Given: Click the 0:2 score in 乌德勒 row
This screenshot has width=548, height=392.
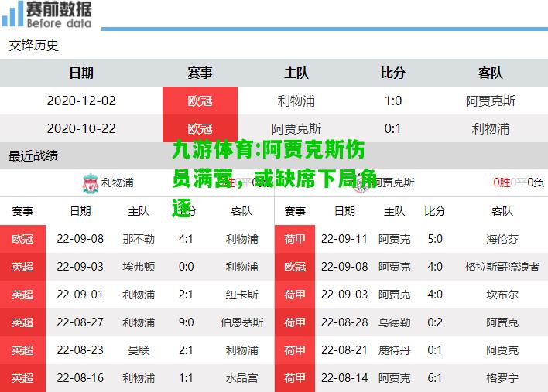Looking at the screenshot, I should 435,322.
